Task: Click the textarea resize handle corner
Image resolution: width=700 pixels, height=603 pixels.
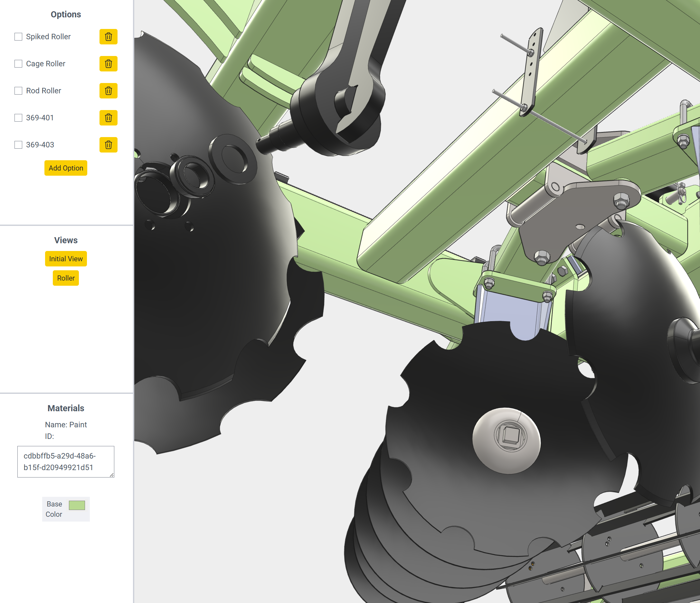Action: point(112,475)
